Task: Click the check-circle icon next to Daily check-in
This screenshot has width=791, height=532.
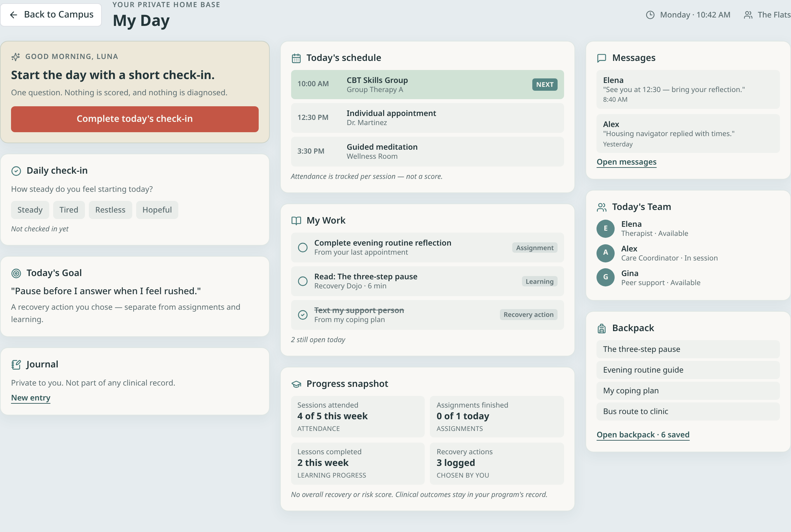Action: click(x=16, y=171)
